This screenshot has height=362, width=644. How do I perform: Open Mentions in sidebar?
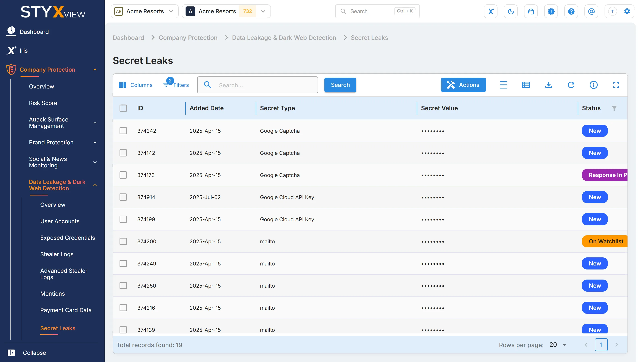point(53,294)
